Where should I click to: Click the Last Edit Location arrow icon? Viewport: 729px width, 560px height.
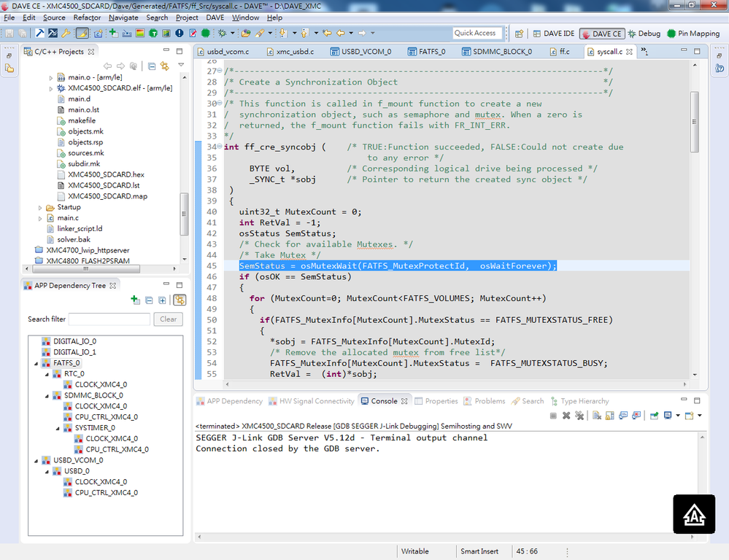[x=328, y=33]
